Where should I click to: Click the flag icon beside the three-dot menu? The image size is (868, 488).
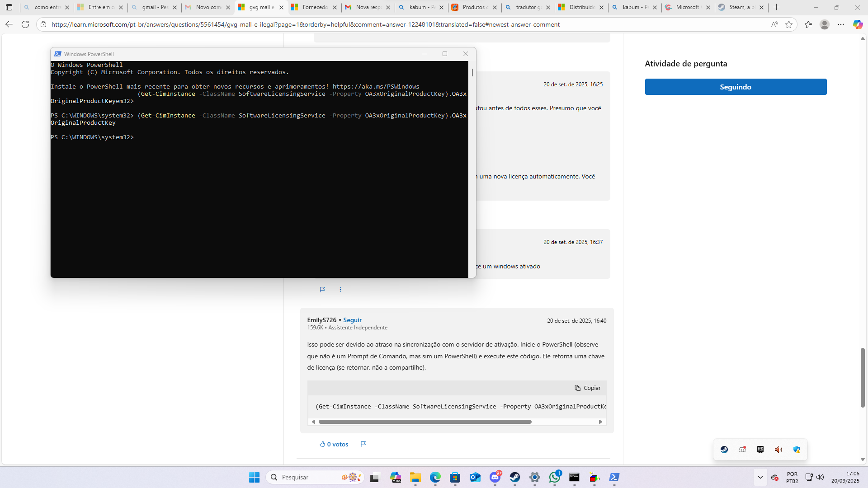(322, 290)
